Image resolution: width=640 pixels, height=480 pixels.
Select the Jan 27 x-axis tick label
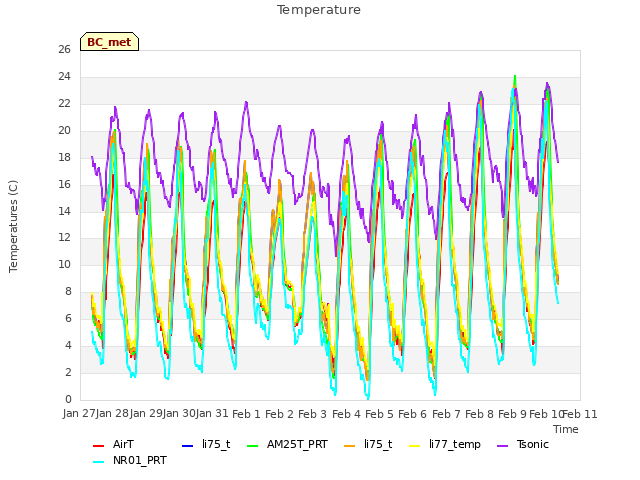coord(79,414)
